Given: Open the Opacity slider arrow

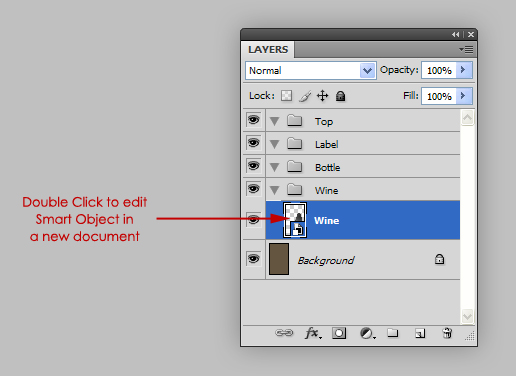Looking at the screenshot, I should click(x=464, y=70).
